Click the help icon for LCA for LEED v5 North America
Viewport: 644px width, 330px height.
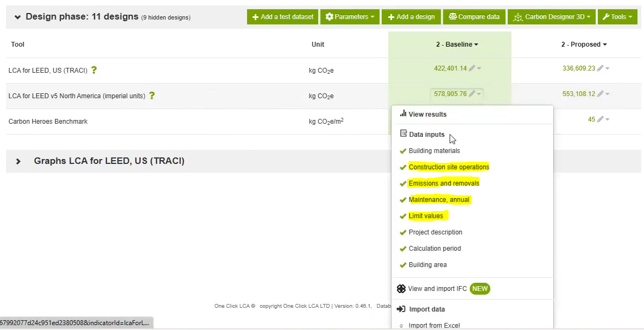pos(152,96)
